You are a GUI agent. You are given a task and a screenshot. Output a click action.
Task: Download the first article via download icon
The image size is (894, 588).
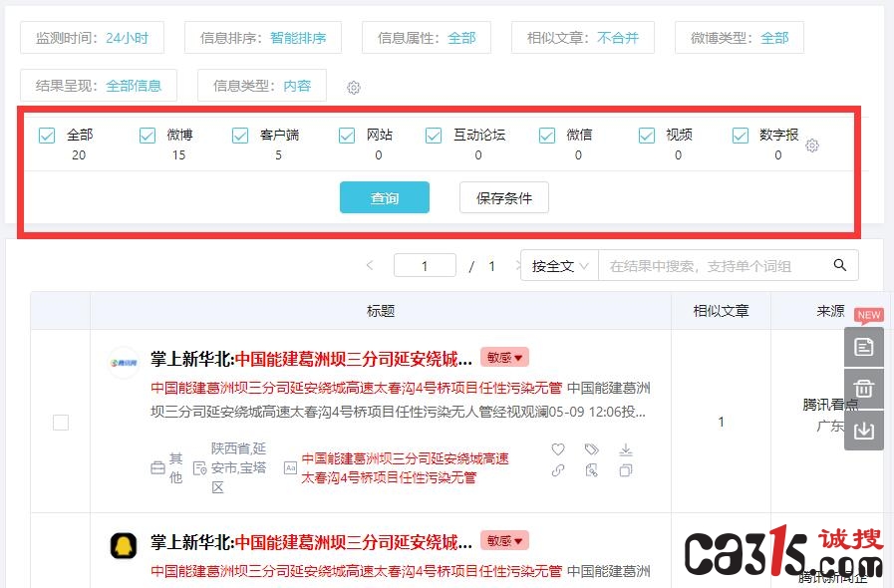pos(626,449)
